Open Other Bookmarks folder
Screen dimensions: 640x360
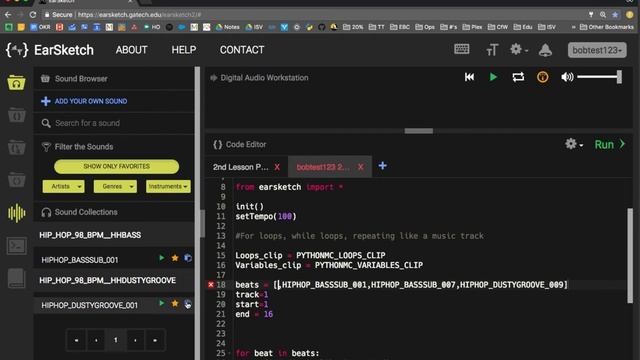pos(607,27)
